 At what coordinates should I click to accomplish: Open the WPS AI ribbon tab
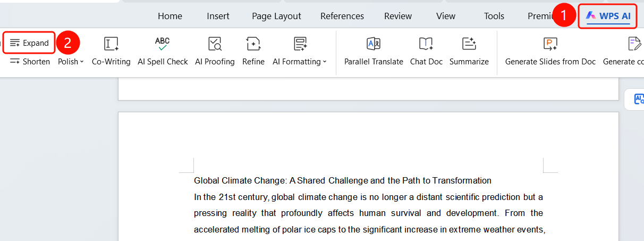click(x=607, y=16)
